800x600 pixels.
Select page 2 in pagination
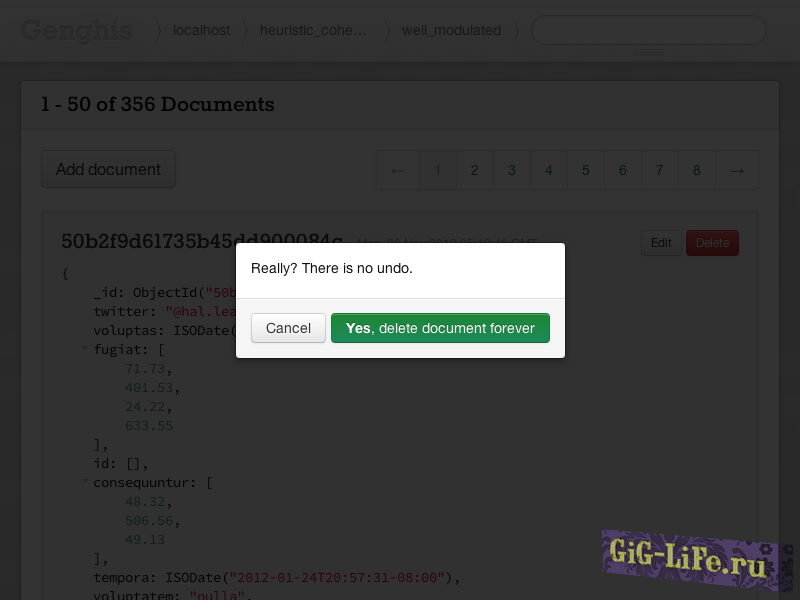(x=474, y=170)
